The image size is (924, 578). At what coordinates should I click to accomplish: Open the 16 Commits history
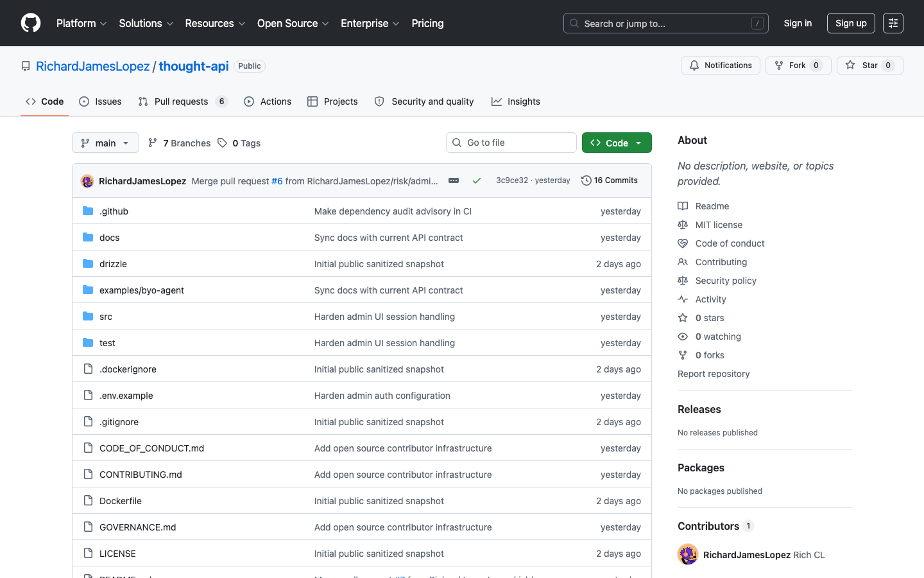[x=610, y=180]
